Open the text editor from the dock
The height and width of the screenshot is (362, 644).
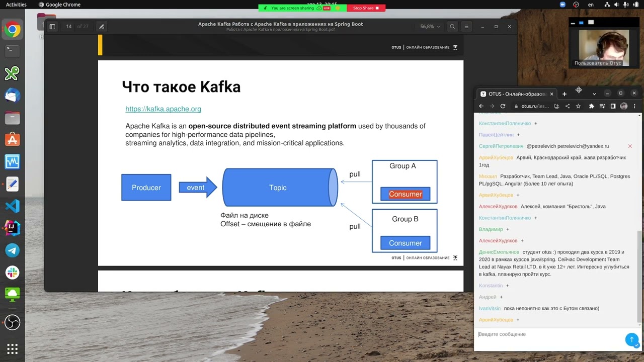12,184
